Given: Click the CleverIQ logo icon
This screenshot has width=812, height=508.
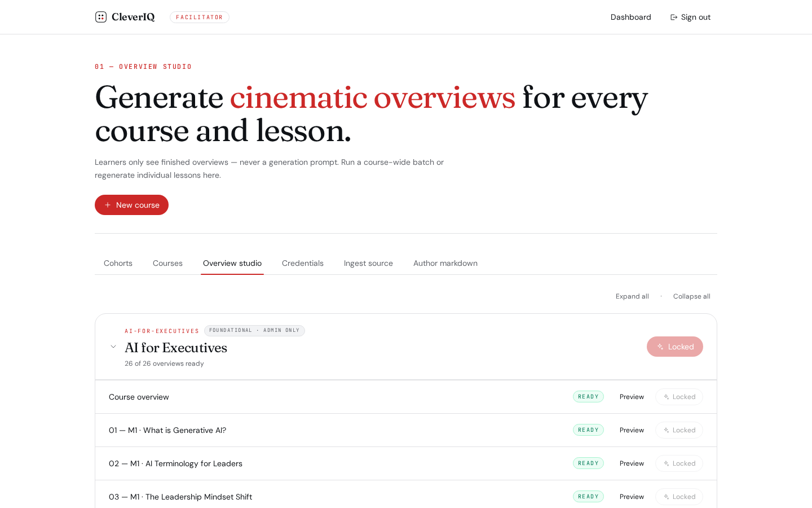Looking at the screenshot, I should 101,17.
